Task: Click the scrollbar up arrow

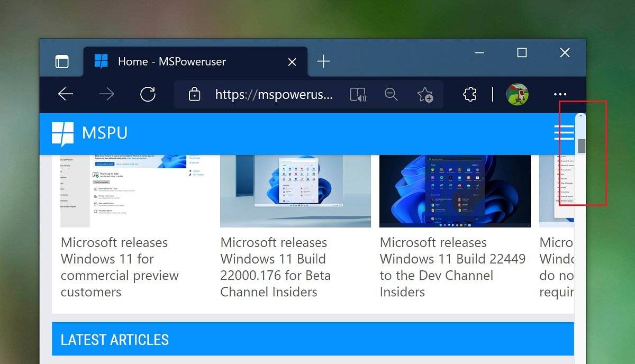Action: [x=581, y=116]
